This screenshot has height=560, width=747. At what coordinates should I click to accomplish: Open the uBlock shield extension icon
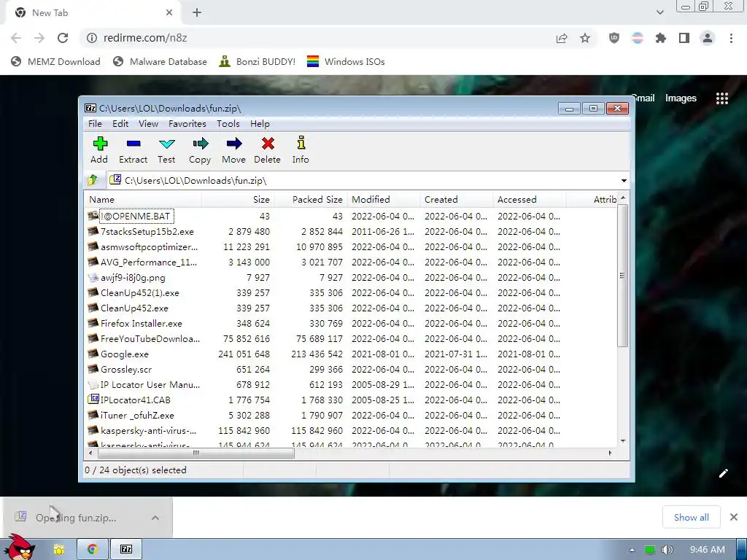point(614,38)
